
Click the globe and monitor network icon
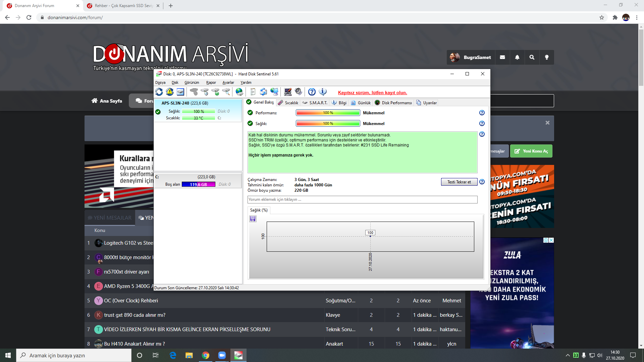click(274, 92)
